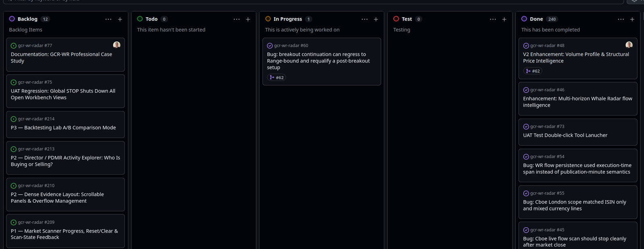Open V2 Enhancement: Volume Profile issue
The image size is (644, 249).
[576, 58]
